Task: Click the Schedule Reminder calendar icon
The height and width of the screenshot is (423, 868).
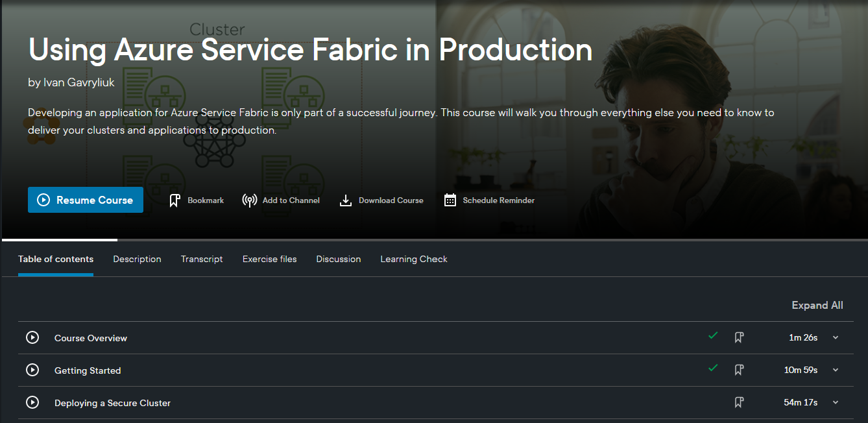Action: pos(450,200)
